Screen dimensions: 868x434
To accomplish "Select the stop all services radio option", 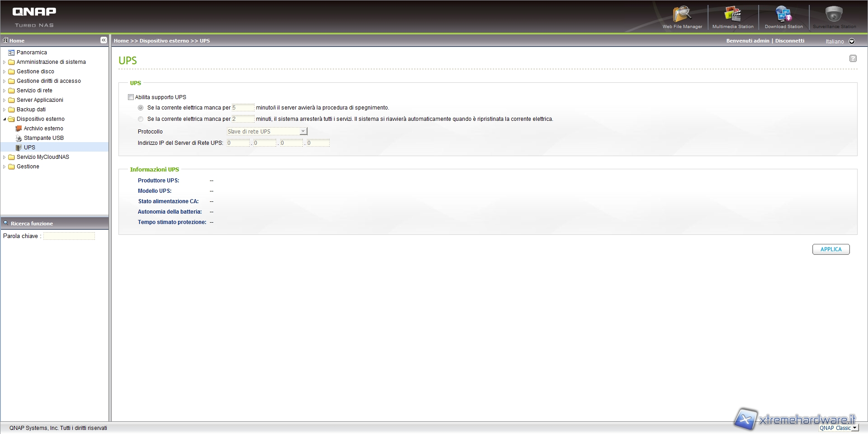I will tap(141, 119).
